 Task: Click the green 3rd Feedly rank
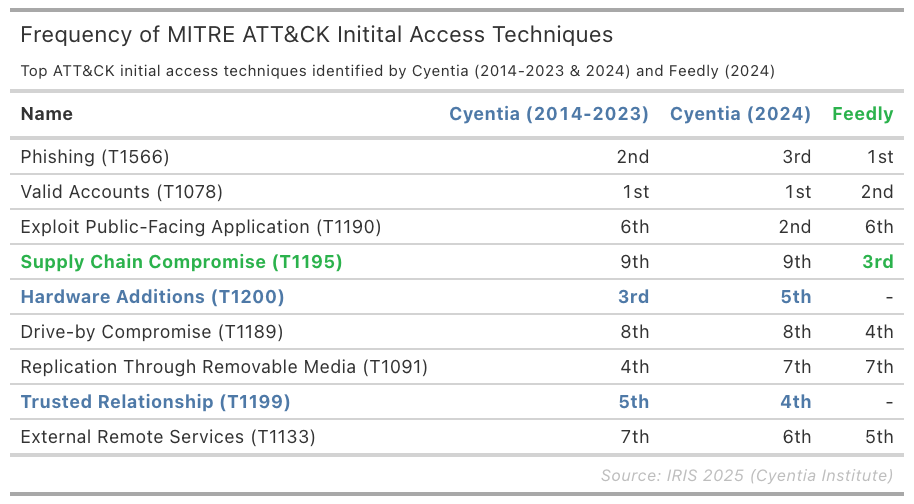pyautogui.click(x=877, y=262)
